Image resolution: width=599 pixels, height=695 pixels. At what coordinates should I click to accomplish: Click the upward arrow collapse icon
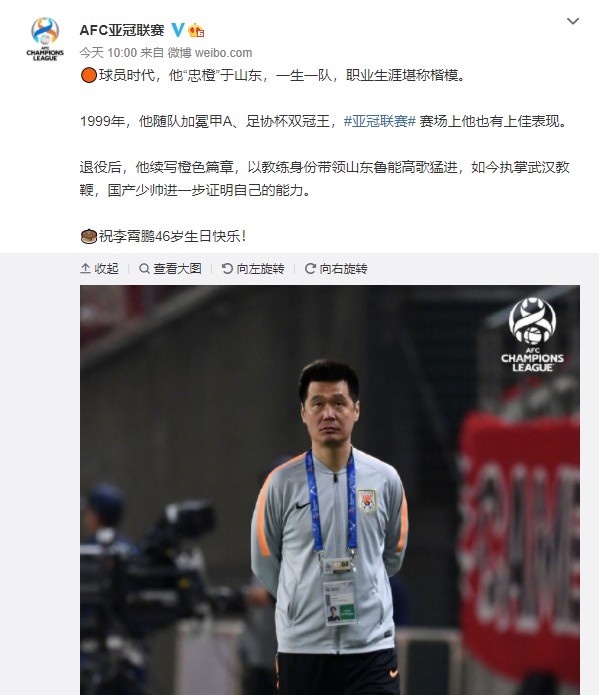click(85, 268)
